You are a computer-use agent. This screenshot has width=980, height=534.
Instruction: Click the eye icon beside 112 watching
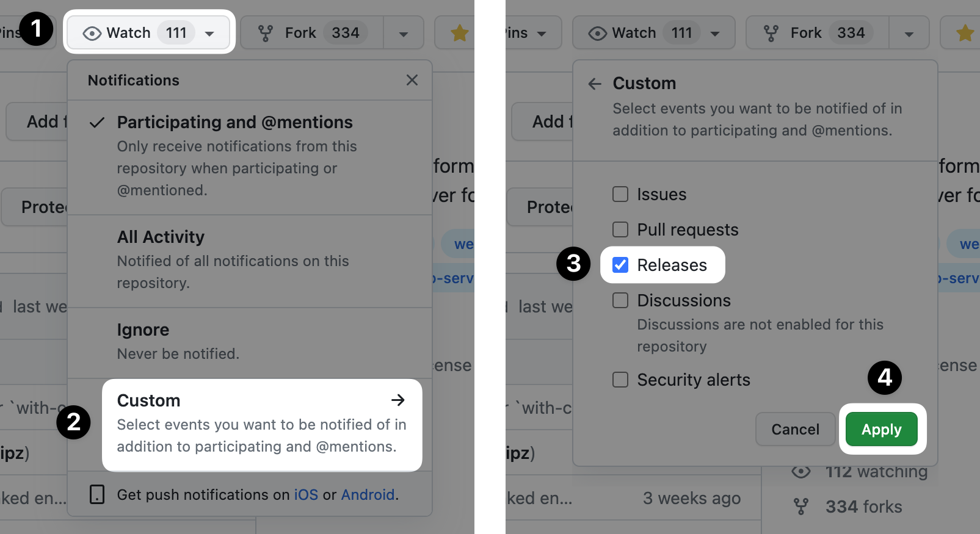800,472
